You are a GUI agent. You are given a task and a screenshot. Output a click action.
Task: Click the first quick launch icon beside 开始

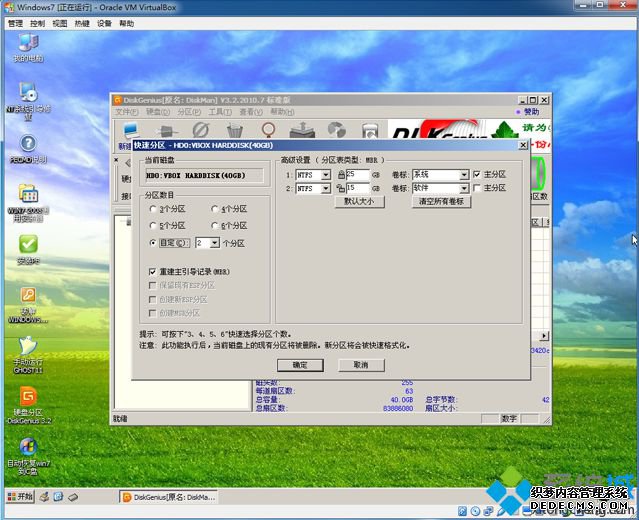44,497
